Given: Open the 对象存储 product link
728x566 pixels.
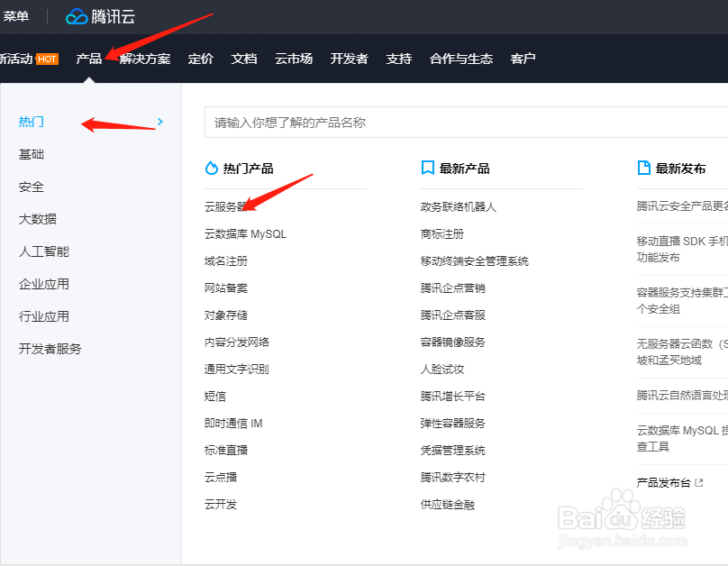Looking at the screenshot, I should 226,315.
